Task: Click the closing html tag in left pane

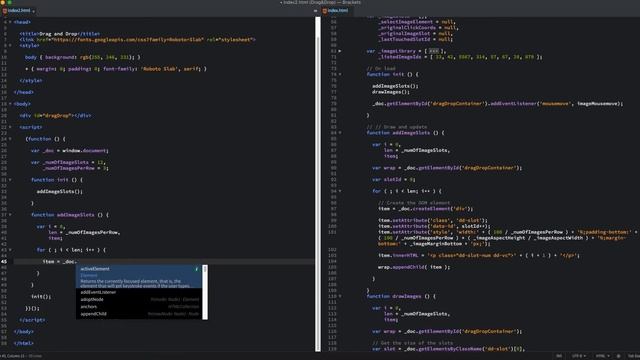Action: click(x=24, y=343)
